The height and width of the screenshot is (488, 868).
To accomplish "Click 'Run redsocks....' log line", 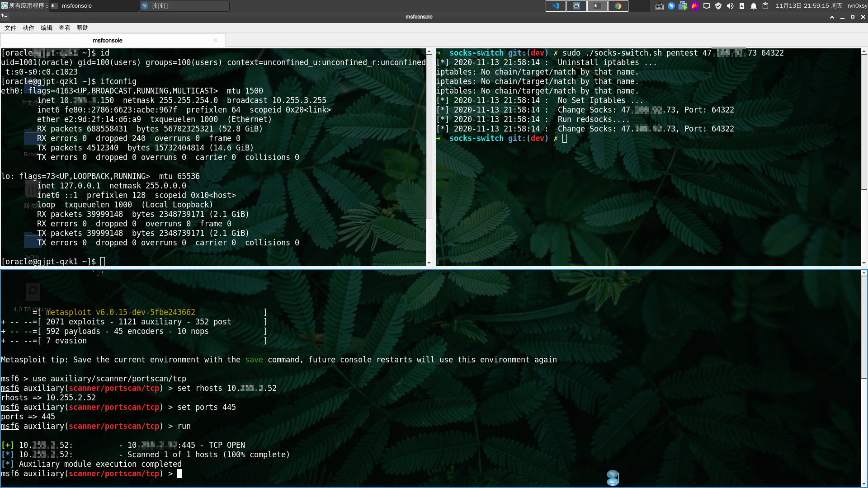I will (594, 119).
